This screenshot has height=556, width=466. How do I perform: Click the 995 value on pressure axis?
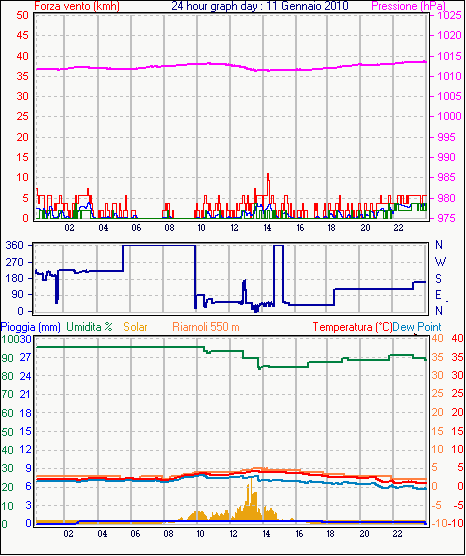click(446, 137)
